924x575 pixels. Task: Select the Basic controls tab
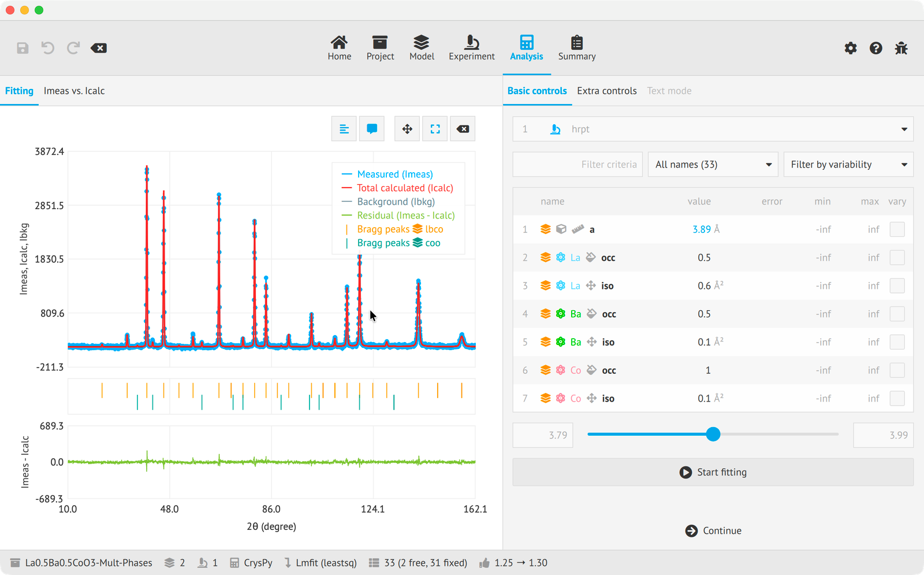coord(537,91)
